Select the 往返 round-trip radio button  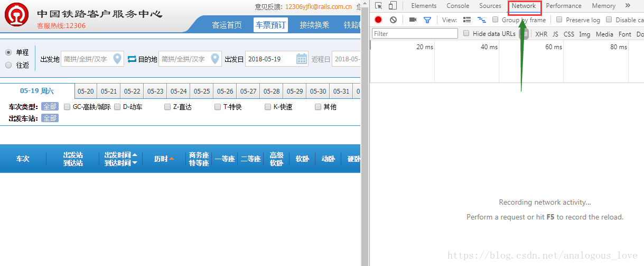8,65
